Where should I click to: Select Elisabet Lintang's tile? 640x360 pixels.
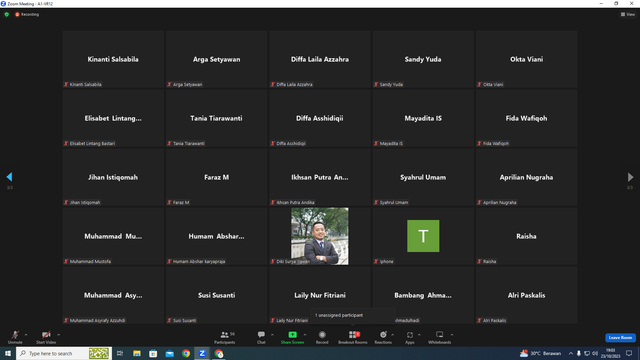(113, 118)
